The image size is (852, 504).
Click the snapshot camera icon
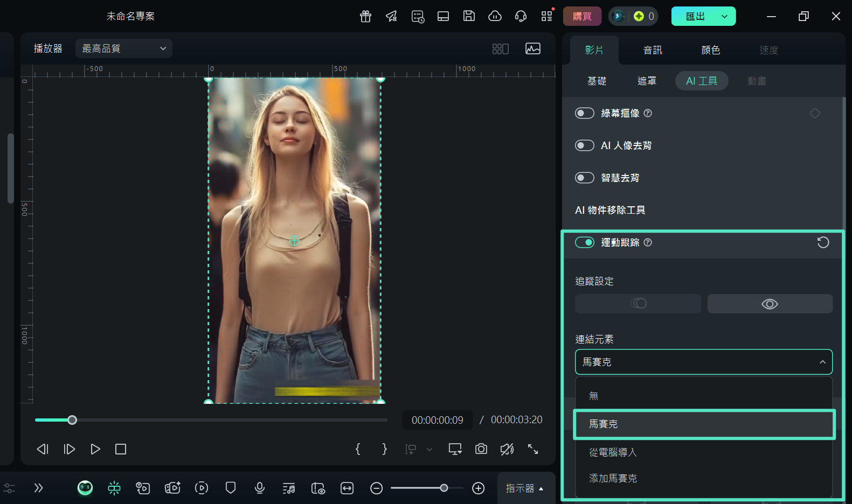tap(481, 449)
